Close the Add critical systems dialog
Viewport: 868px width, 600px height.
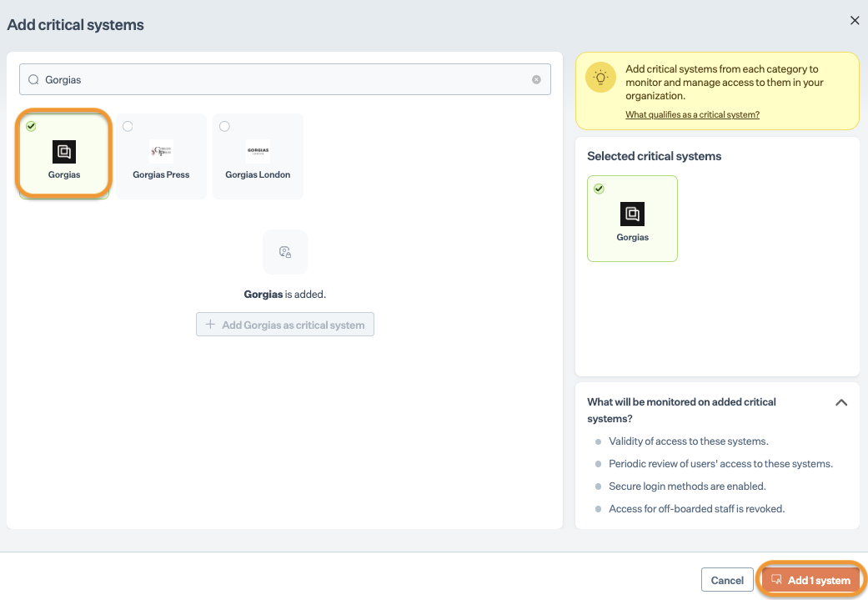[x=854, y=21]
